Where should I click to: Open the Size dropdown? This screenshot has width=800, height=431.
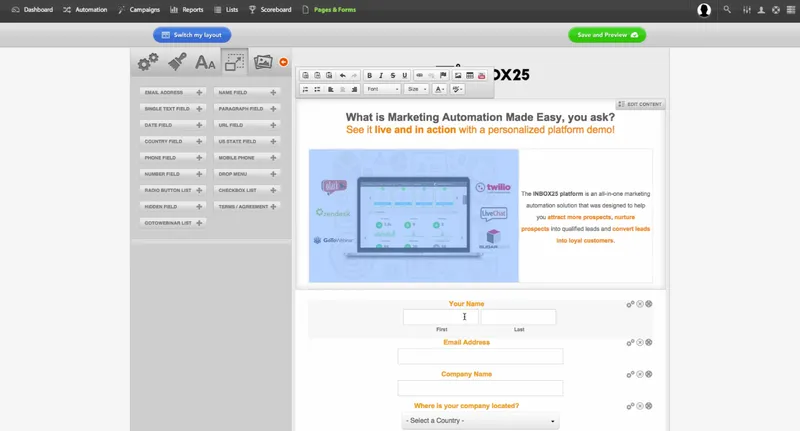pos(417,89)
